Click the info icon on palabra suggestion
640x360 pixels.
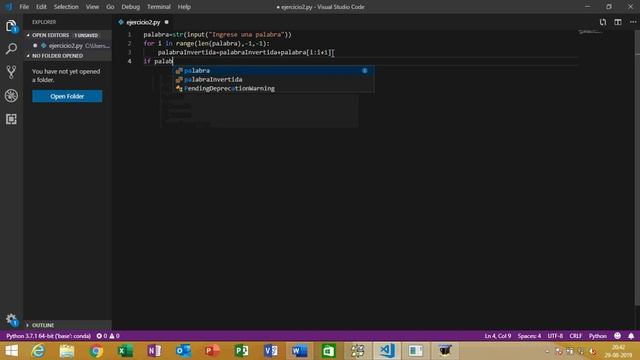[364, 71]
